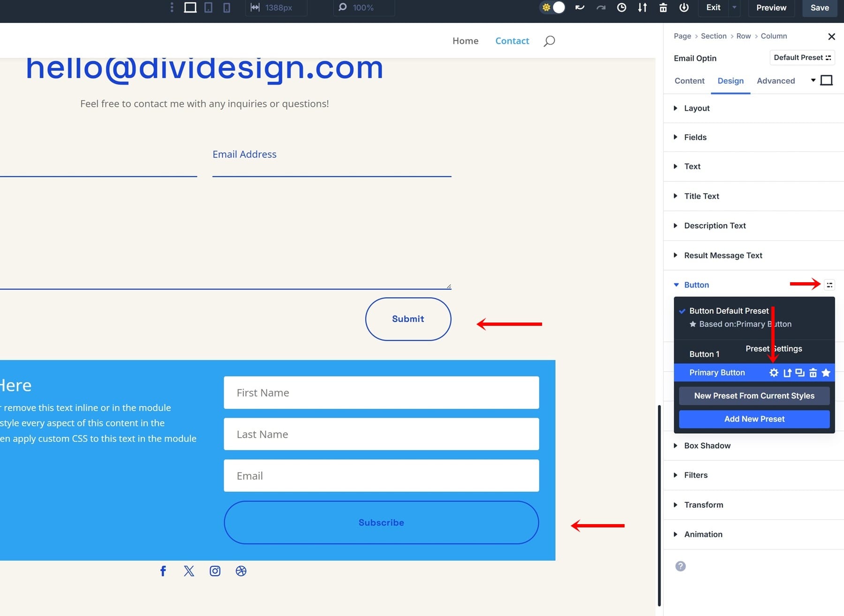Expand the Layout section

click(754, 108)
